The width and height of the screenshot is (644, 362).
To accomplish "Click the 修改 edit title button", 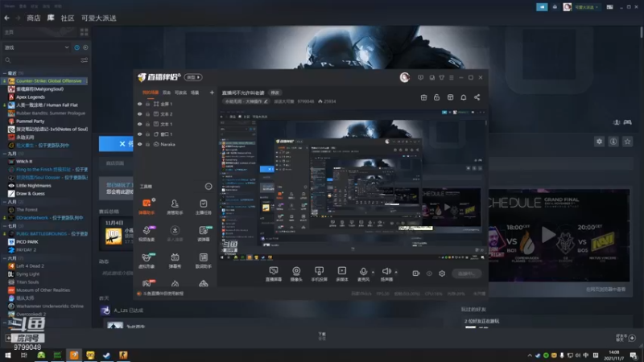I will tap(275, 93).
